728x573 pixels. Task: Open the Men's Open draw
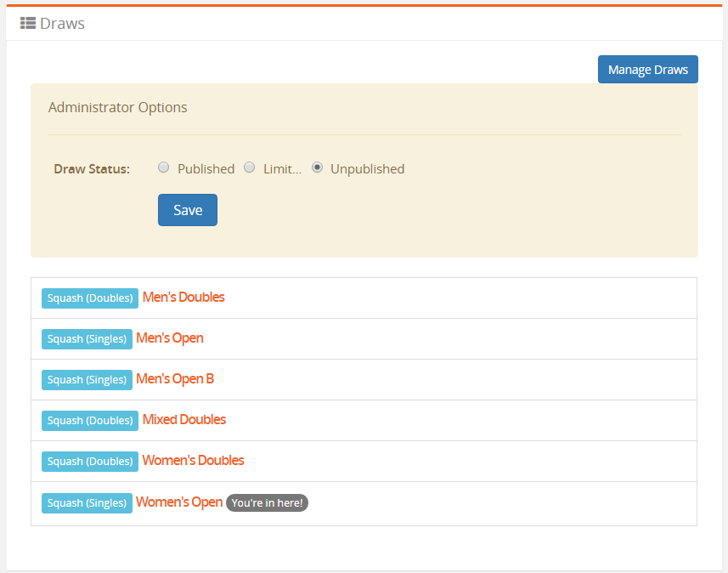[169, 338]
